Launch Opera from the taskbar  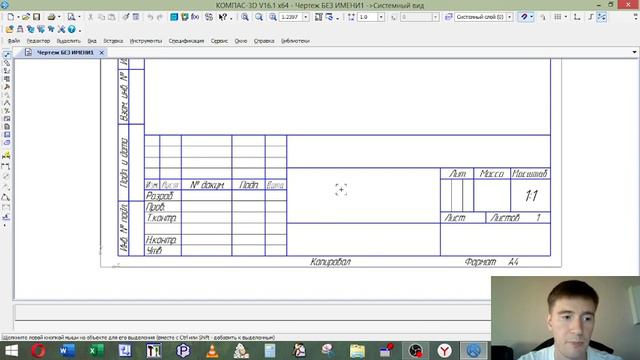tap(39, 351)
